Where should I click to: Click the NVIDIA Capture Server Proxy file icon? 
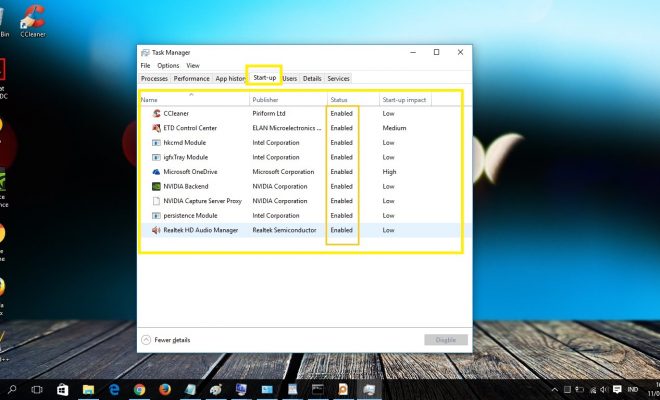coord(156,201)
